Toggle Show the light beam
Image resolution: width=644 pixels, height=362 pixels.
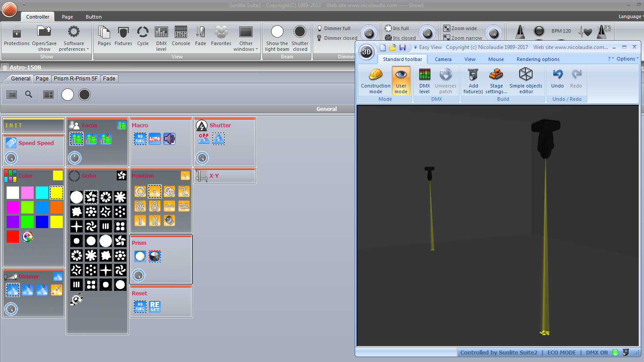277,38
